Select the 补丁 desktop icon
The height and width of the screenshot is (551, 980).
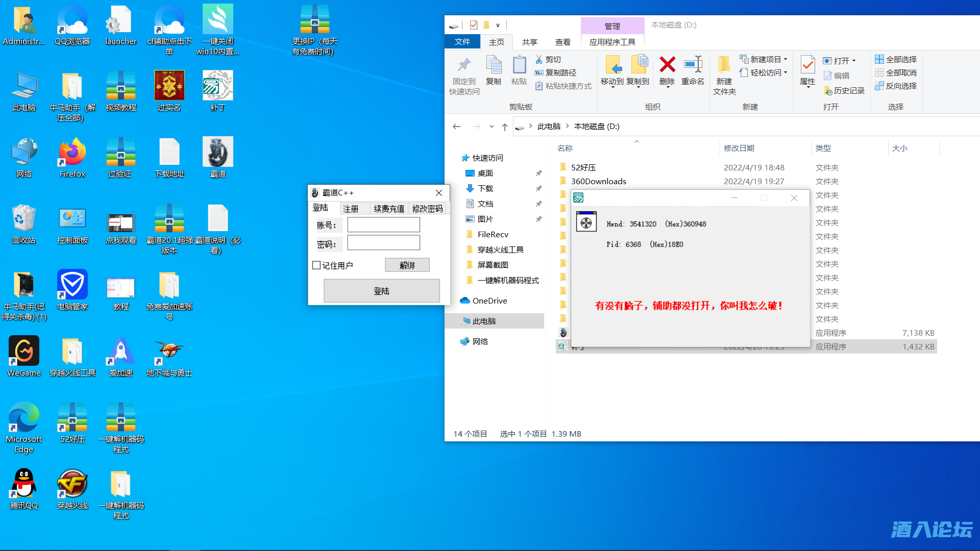(x=217, y=92)
